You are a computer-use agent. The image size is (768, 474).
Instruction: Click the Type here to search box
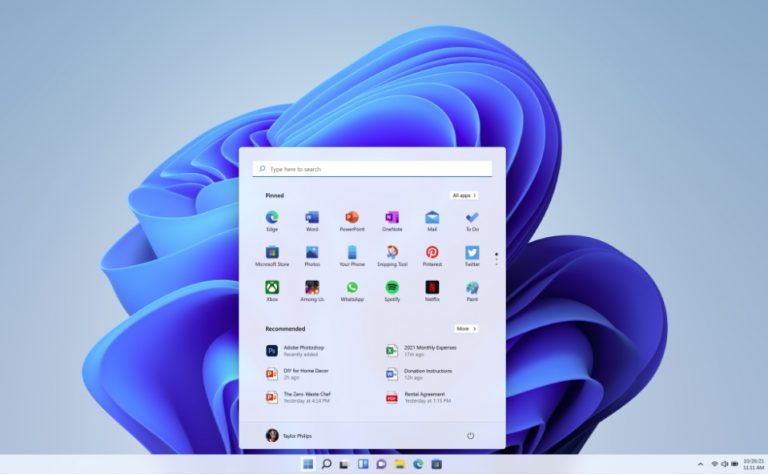(372, 169)
